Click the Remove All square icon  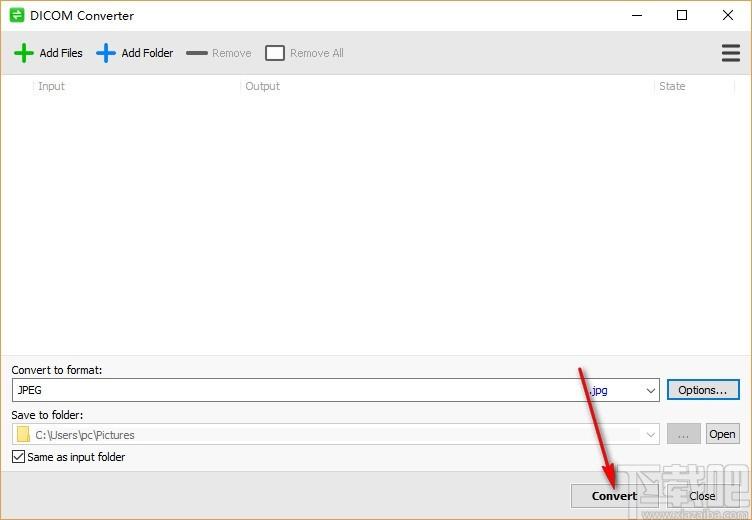(275, 53)
